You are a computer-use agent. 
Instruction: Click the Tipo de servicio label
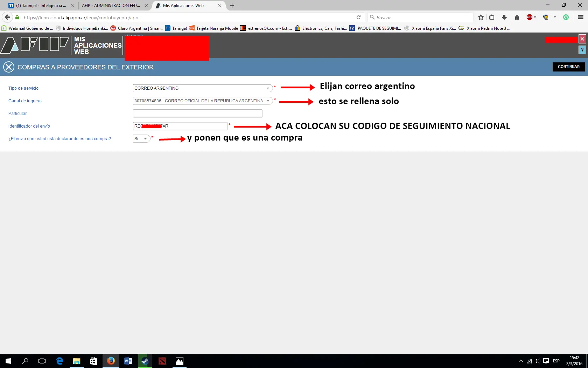tap(23, 88)
